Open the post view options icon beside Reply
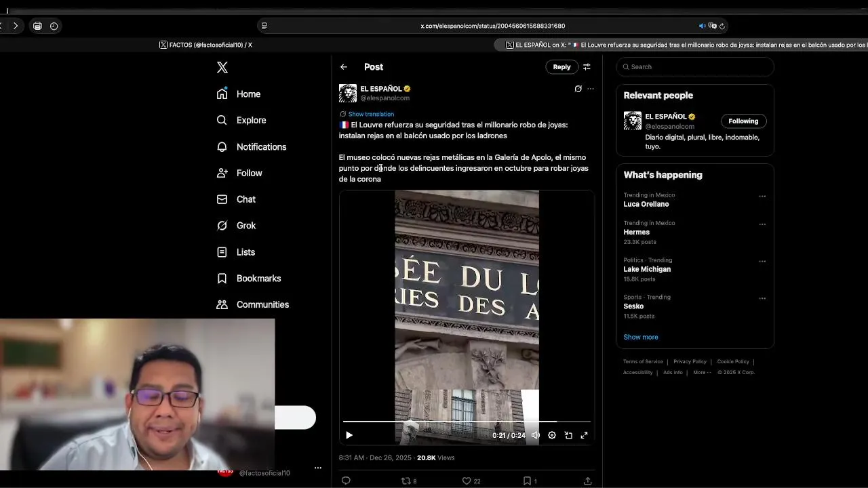This screenshot has height=488, width=868. coord(587,66)
